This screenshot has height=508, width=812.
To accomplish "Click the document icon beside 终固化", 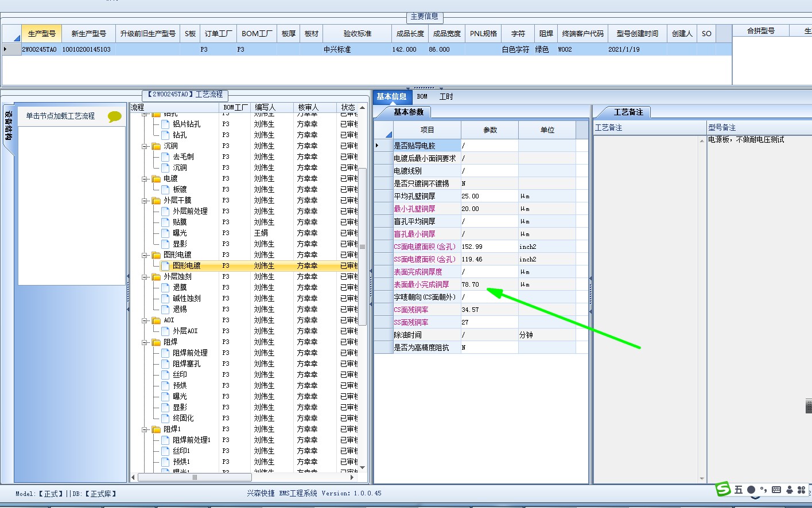I will coord(165,418).
